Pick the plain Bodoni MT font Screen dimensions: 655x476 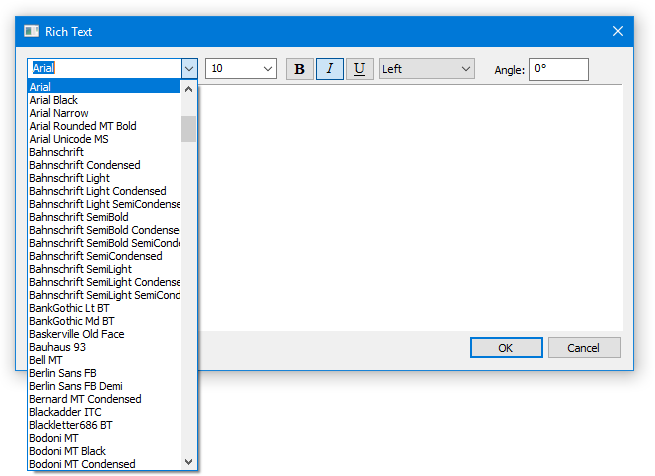[104, 438]
